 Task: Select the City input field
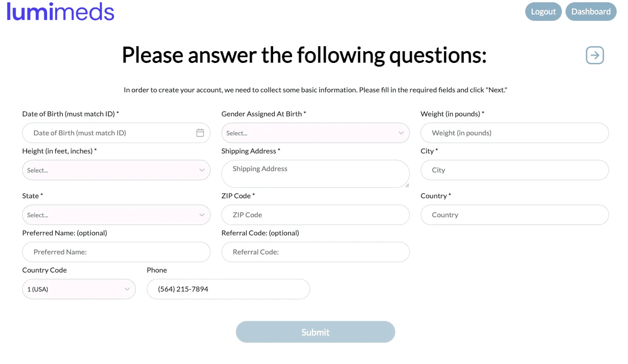[514, 170]
